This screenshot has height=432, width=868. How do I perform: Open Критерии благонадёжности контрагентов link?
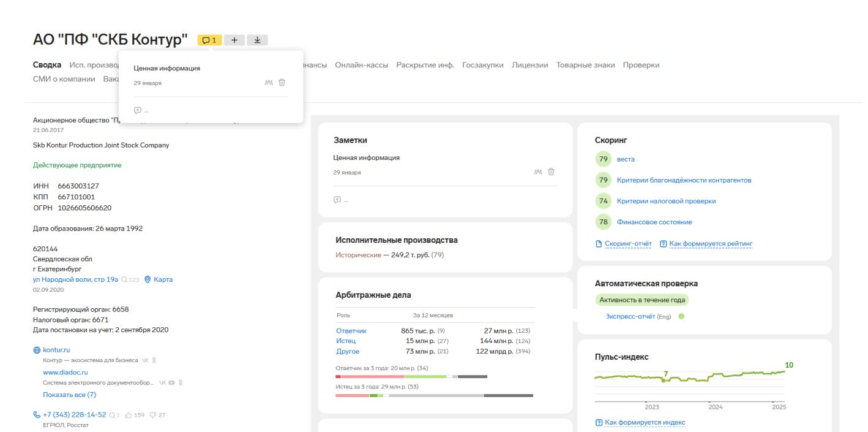(x=684, y=180)
